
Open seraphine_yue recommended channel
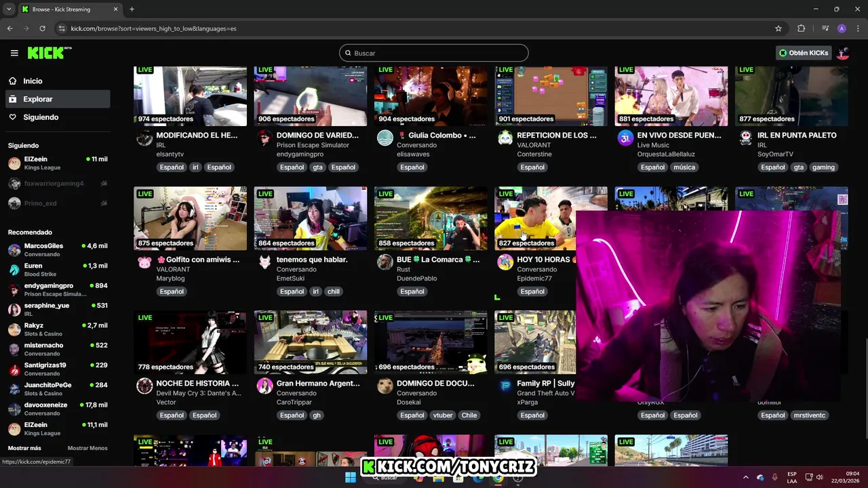[58, 309]
